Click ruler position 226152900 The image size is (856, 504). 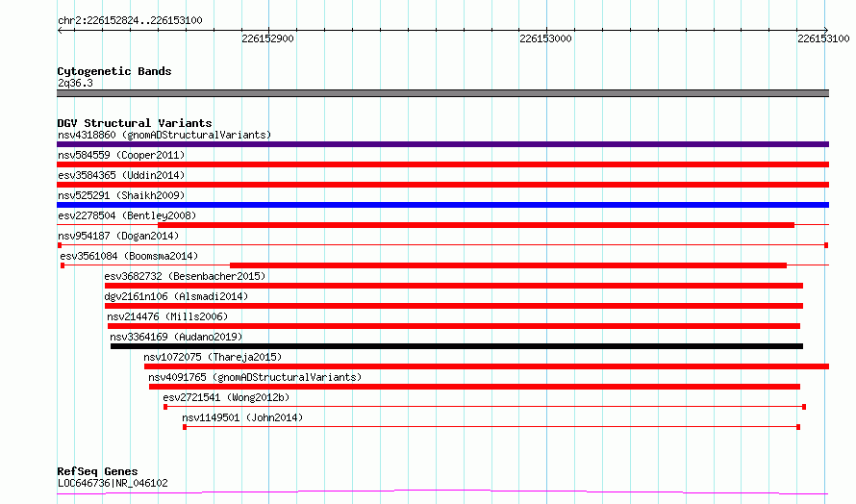click(x=267, y=38)
